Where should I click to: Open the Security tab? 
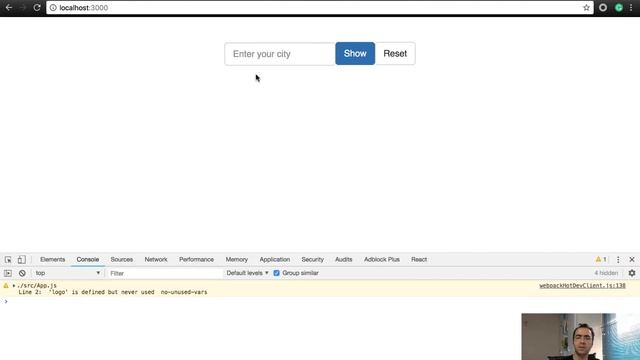313,260
